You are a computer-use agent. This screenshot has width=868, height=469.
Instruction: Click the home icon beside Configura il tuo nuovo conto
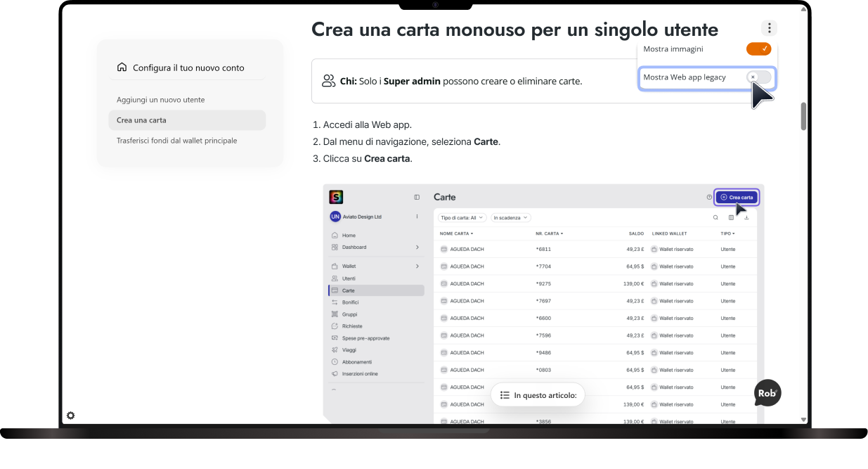tap(122, 68)
